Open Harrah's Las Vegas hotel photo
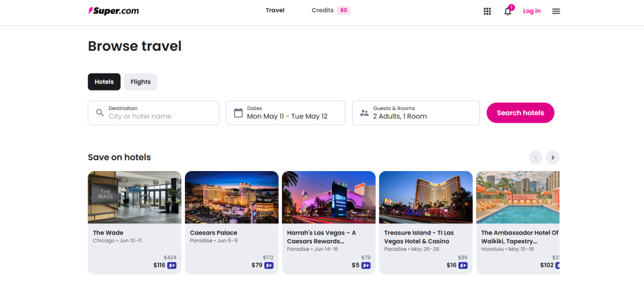 coord(328,197)
